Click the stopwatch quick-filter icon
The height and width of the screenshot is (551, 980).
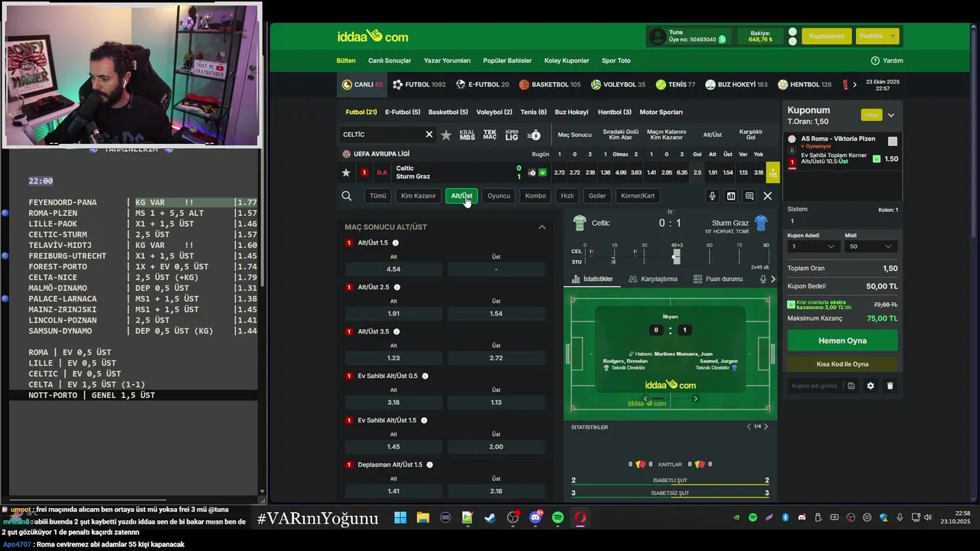[x=534, y=135]
